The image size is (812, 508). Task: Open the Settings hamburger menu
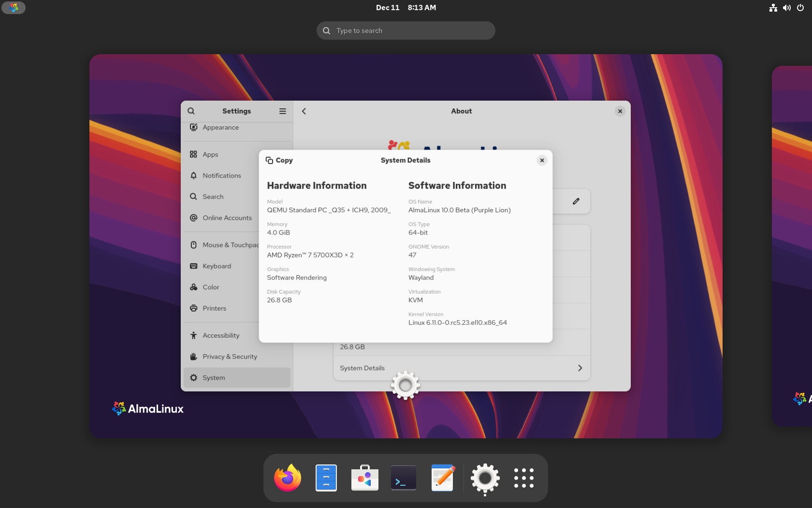[283, 111]
